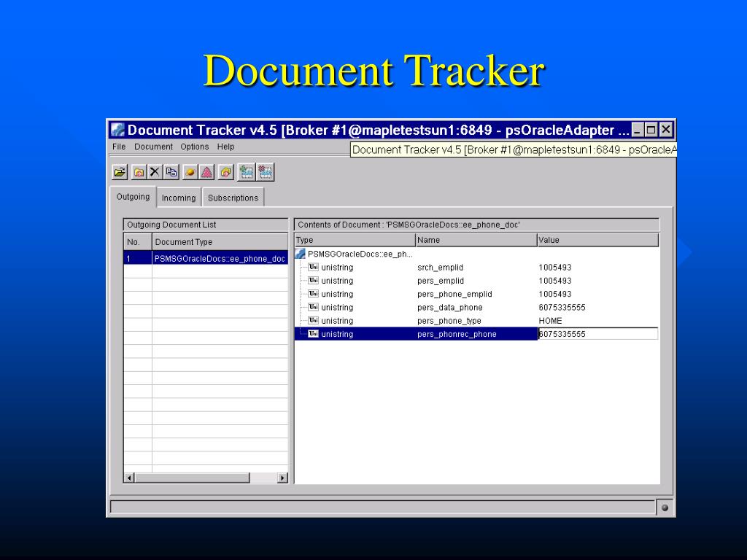Click the remove subscription red X icon

[266, 172]
